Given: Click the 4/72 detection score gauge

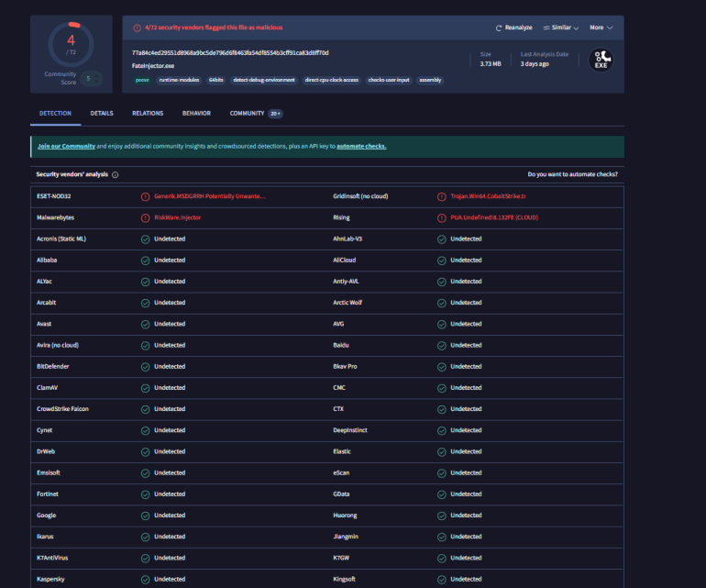Looking at the screenshot, I should pyautogui.click(x=72, y=45).
